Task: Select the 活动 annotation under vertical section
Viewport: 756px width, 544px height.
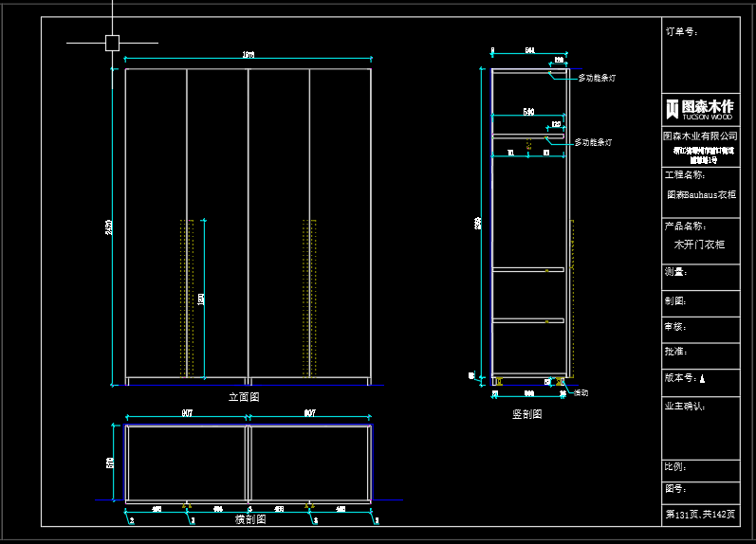Action: (581, 392)
